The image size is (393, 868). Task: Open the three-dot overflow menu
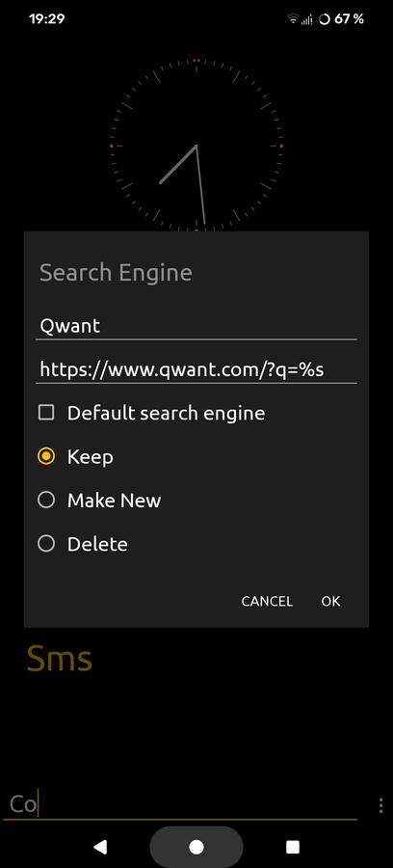point(380,805)
